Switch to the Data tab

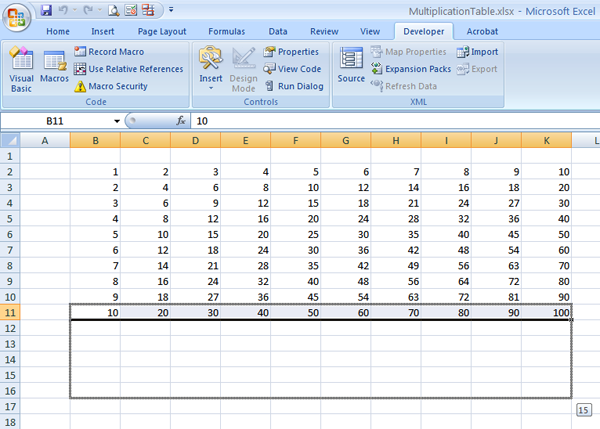point(278,31)
